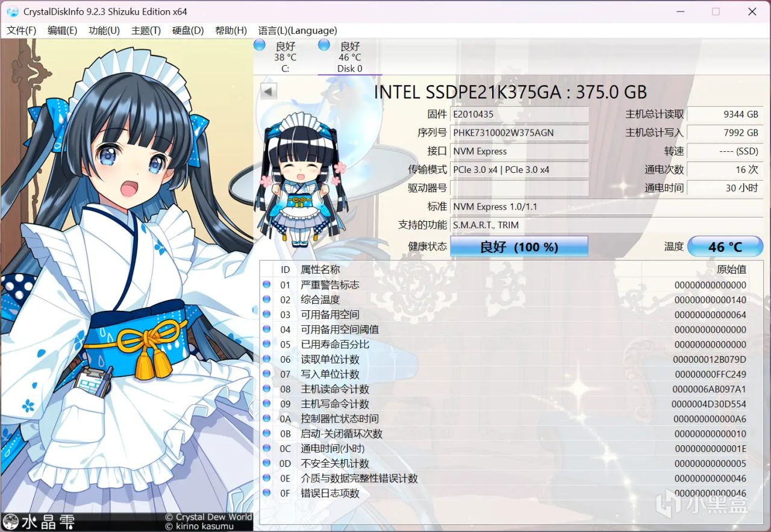This screenshot has width=771, height=532.
Task: Open the 语言(L)(Language) menu
Action: [298, 31]
